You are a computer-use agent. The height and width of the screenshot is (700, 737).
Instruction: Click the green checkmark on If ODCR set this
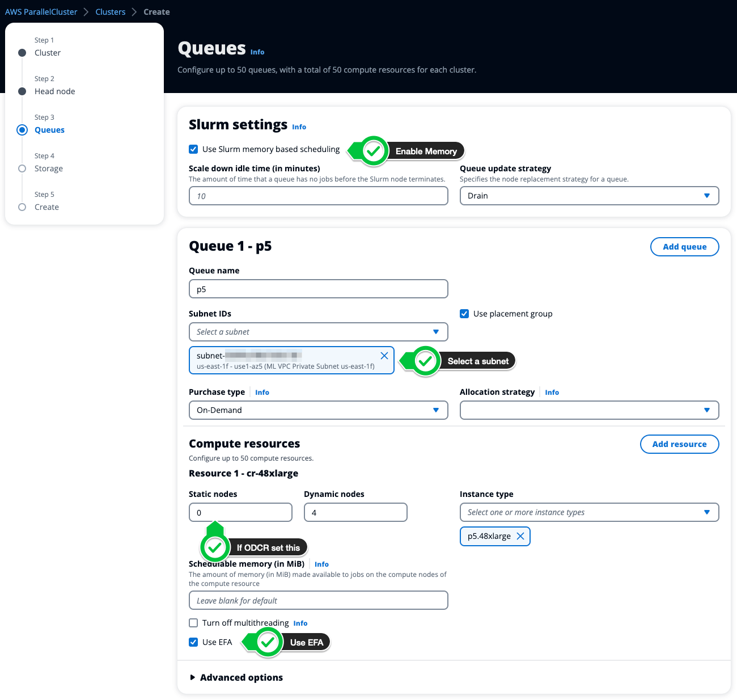[x=215, y=547]
